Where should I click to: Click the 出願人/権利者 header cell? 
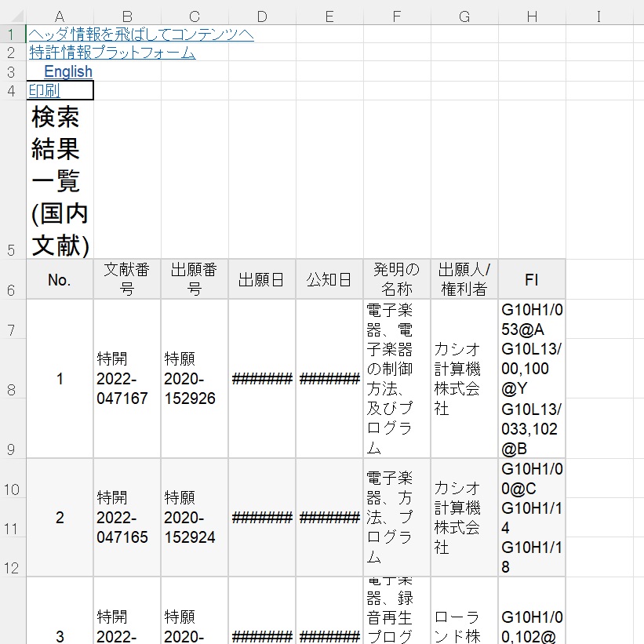click(464, 279)
